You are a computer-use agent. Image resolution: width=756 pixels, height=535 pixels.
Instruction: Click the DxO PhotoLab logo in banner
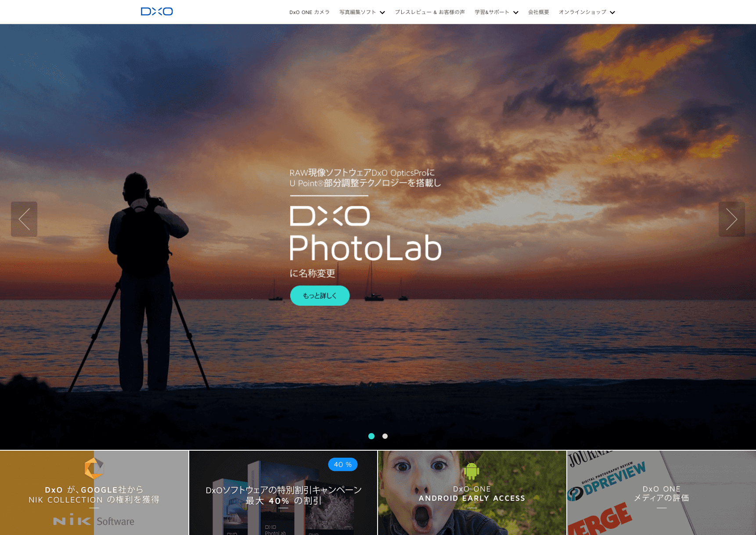tap(365, 233)
